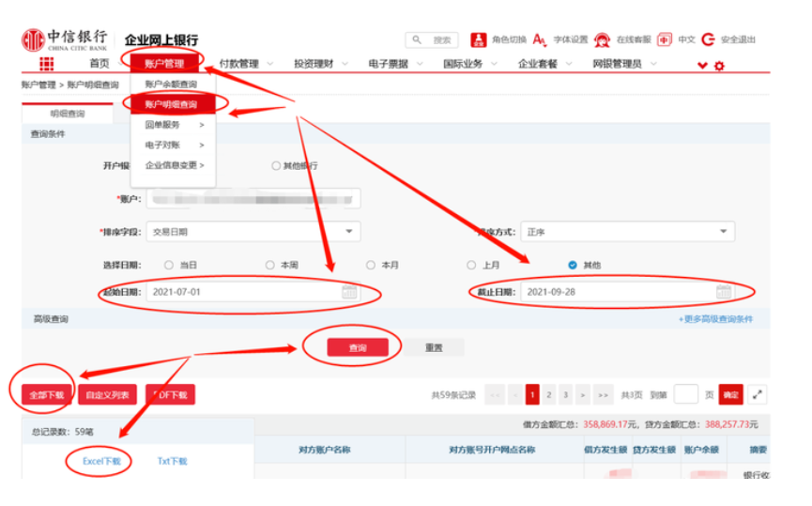This screenshot has height=506, width=812.
Task: Go to page 2
Action: click(549, 394)
